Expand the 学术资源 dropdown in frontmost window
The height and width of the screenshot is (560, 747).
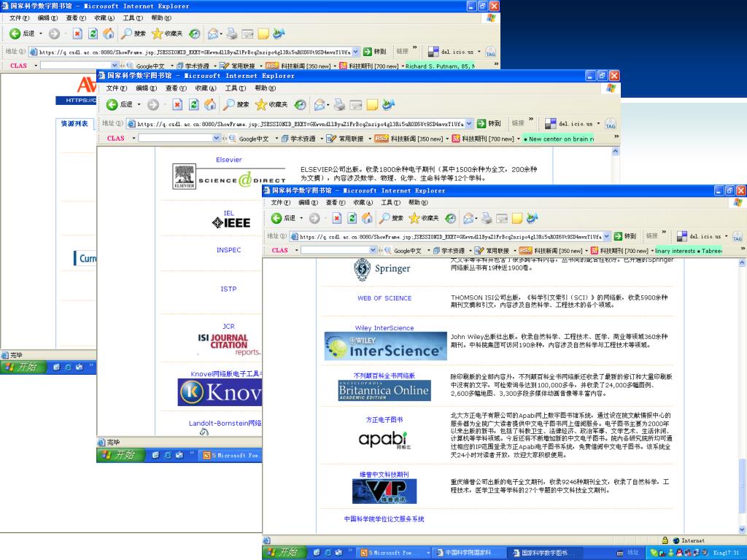tap(470, 251)
